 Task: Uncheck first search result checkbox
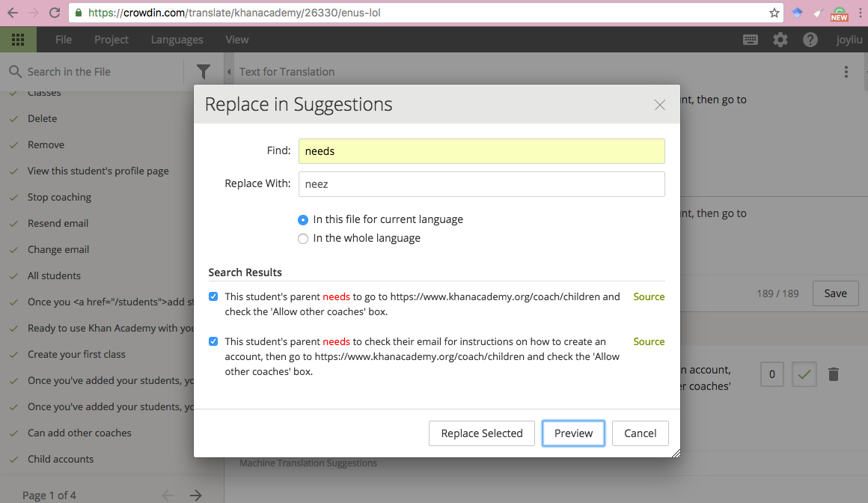pos(213,296)
